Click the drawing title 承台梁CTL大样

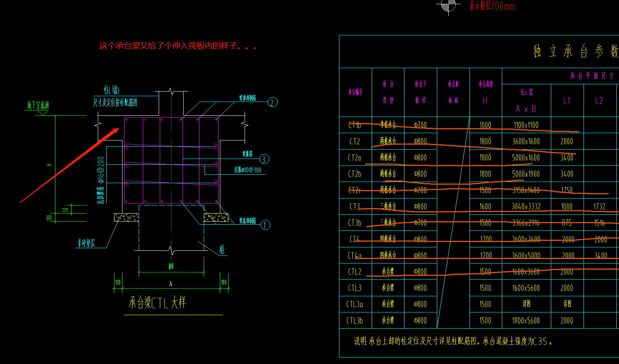tap(158, 303)
